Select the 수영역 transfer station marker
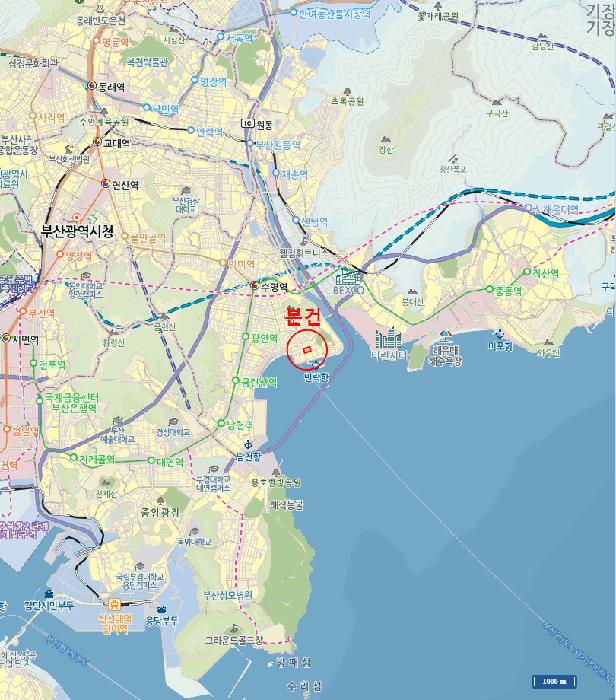 (x=254, y=285)
